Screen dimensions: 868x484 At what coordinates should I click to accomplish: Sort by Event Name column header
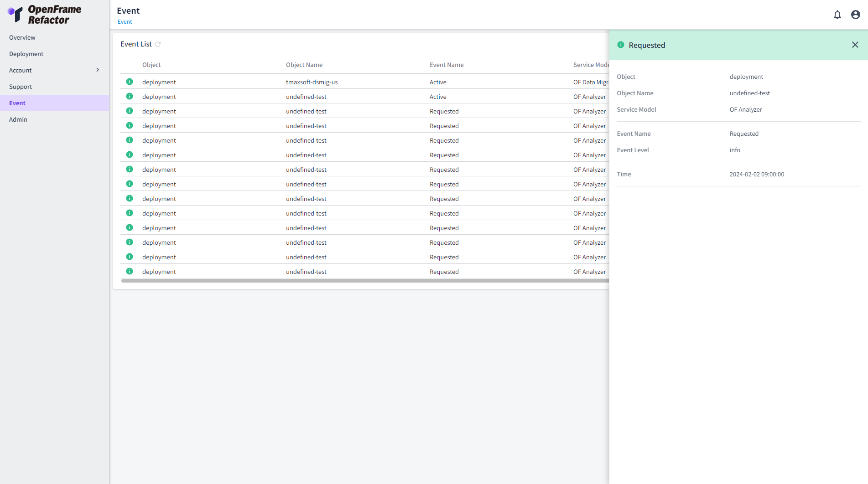pyautogui.click(x=447, y=65)
